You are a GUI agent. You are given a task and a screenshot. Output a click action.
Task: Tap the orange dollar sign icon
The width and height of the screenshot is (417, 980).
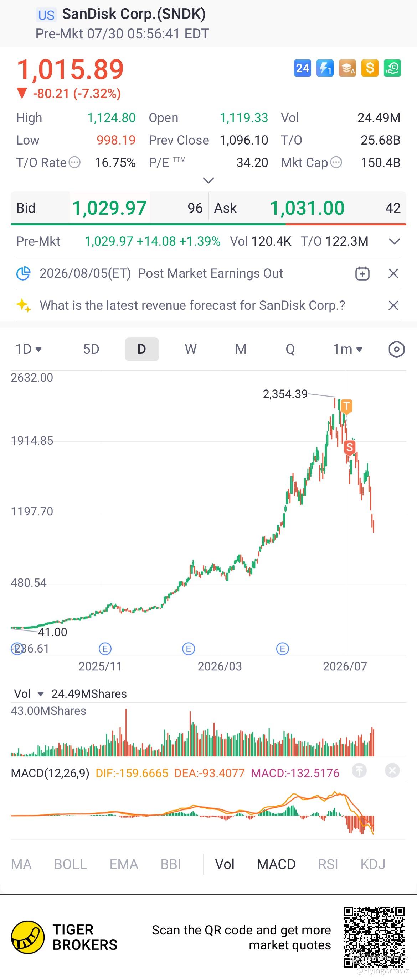370,68
